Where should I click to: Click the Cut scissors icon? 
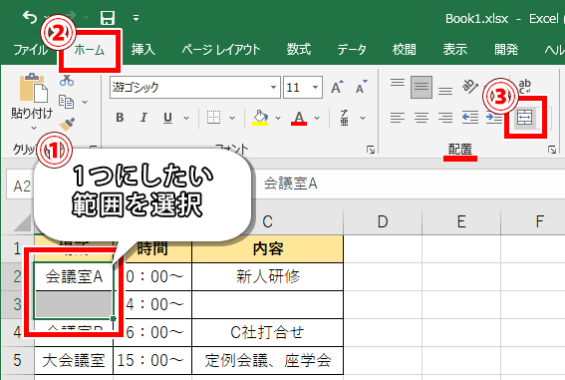pyautogui.click(x=67, y=81)
